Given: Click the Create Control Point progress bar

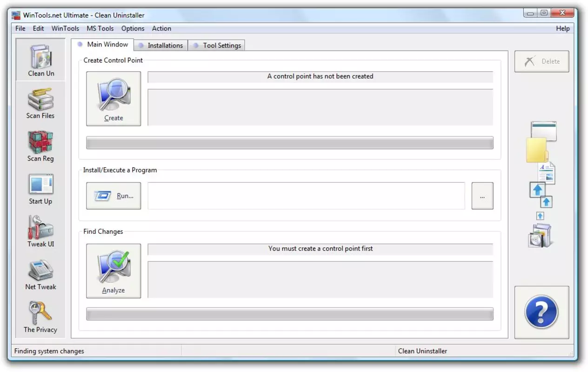Looking at the screenshot, I should pos(290,143).
